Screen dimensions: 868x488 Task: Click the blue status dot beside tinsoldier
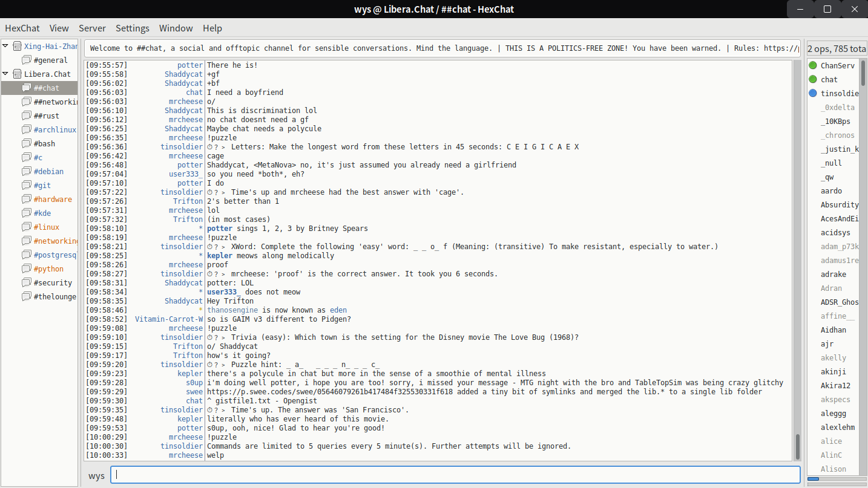point(813,94)
